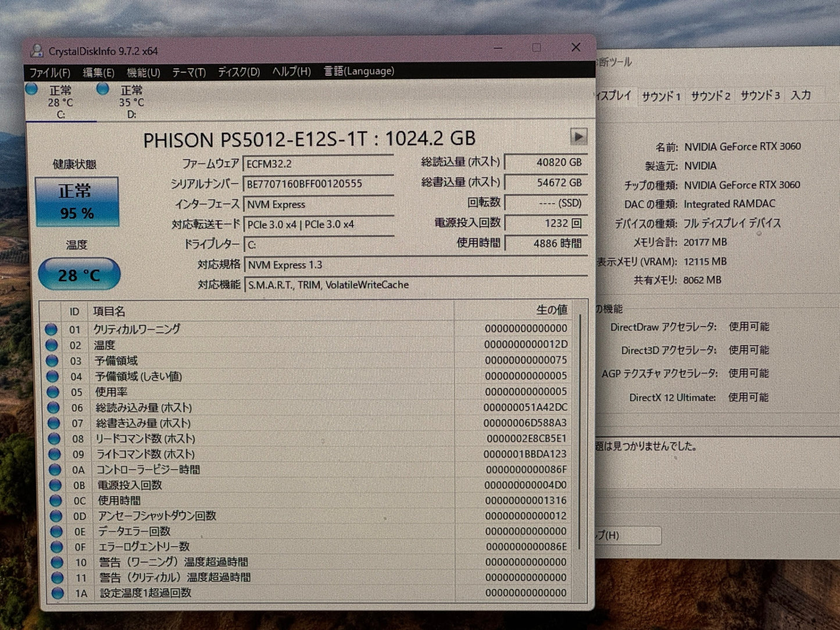Click the total host reads 40820 GB value
The height and width of the screenshot is (630, 840).
click(546, 163)
